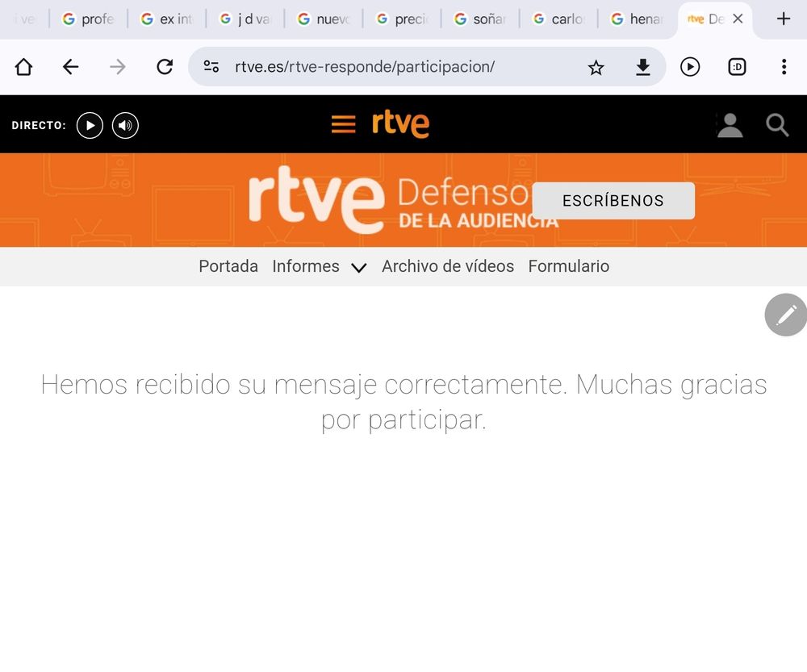Switch to the 'soñar' Google tab
Viewport: 807px width, 672px height.
point(479,19)
